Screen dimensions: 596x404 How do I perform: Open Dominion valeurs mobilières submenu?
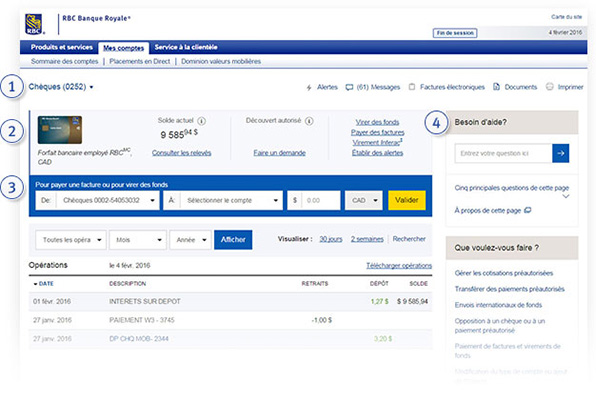(221, 61)
